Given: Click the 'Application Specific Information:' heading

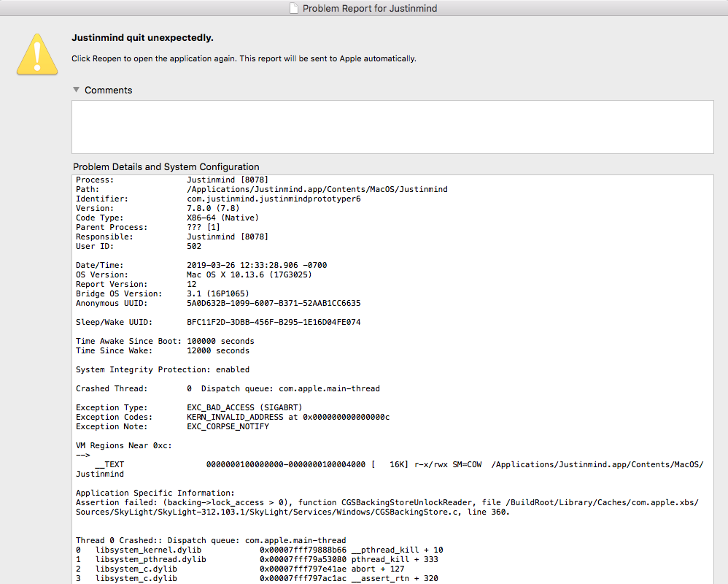Looking at the screenshot, I should point(155,493).
